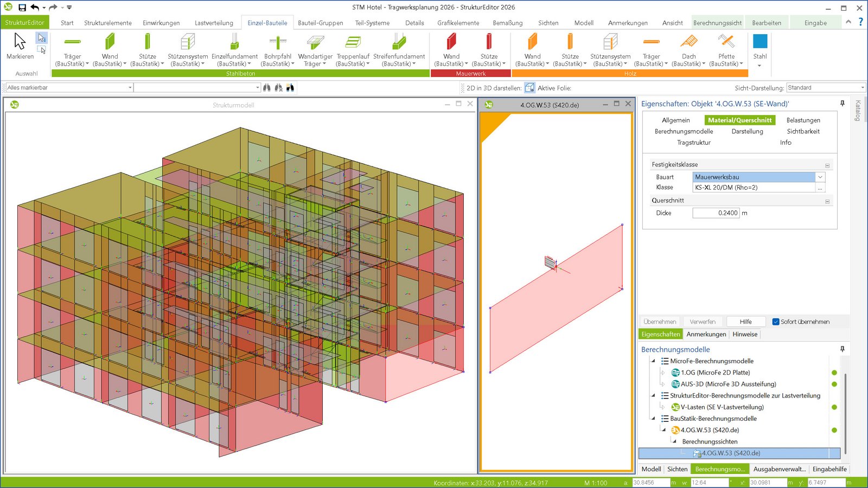
Task: Click the Treppenlauf (BauStatik) icon
Action: click(x=353, y=42)
